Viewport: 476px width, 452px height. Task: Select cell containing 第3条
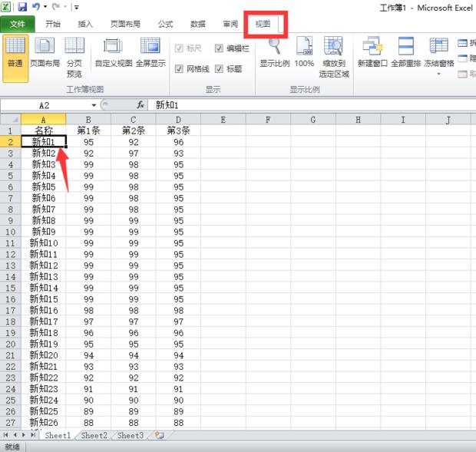pyautogui.click(x=178, y=130)
